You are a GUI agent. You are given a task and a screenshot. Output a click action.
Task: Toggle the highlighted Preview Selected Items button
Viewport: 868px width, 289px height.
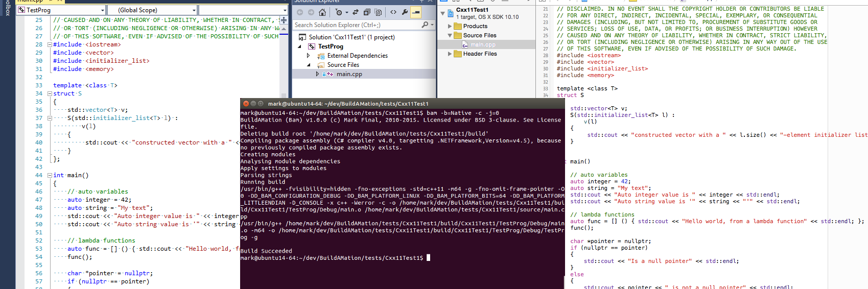[416, 12]
